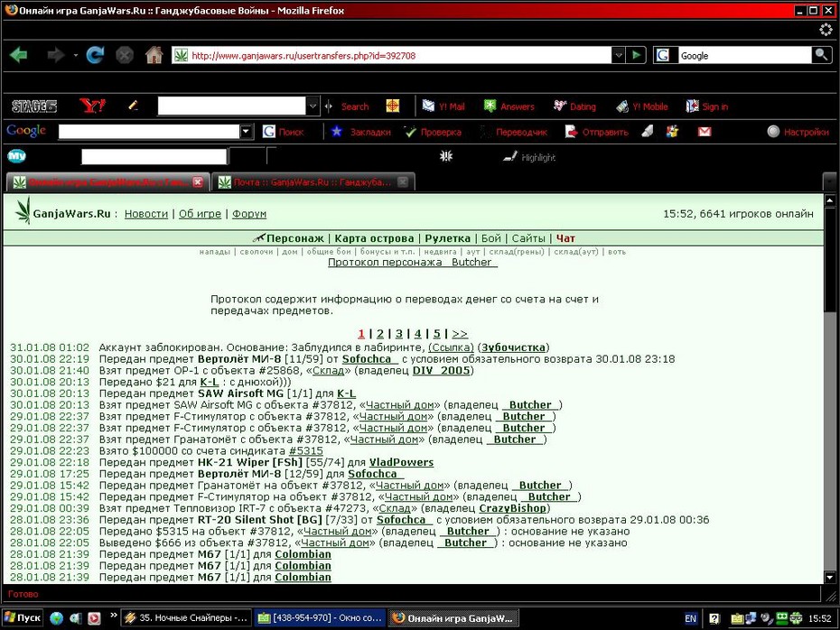The image size is (840, 630).
Task: Open back/forward history dropdown arrow
Action: (76, 55)
